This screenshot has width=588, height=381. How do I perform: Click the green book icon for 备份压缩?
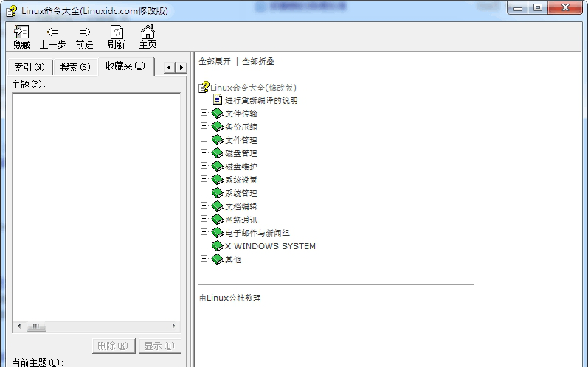click(218, 126)
